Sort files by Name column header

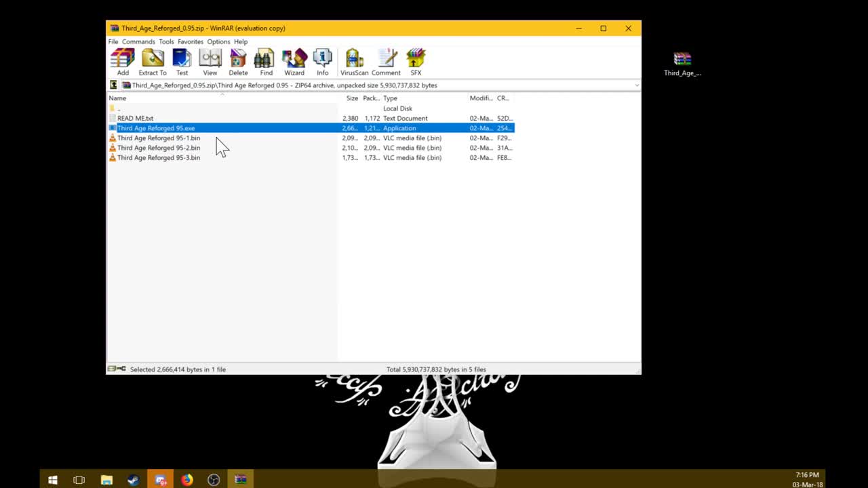tap(118, 98)
